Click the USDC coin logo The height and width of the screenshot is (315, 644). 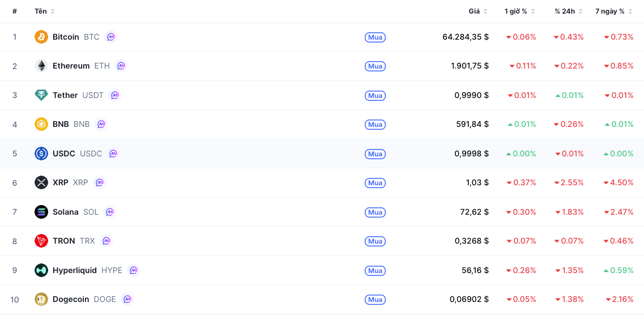tap(41, 154)
